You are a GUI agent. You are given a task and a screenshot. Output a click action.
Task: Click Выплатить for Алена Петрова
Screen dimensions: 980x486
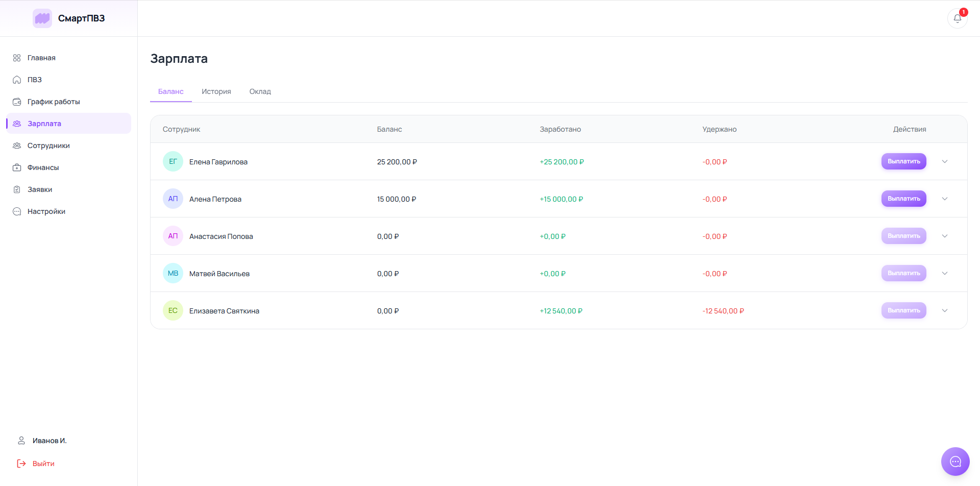903,199
